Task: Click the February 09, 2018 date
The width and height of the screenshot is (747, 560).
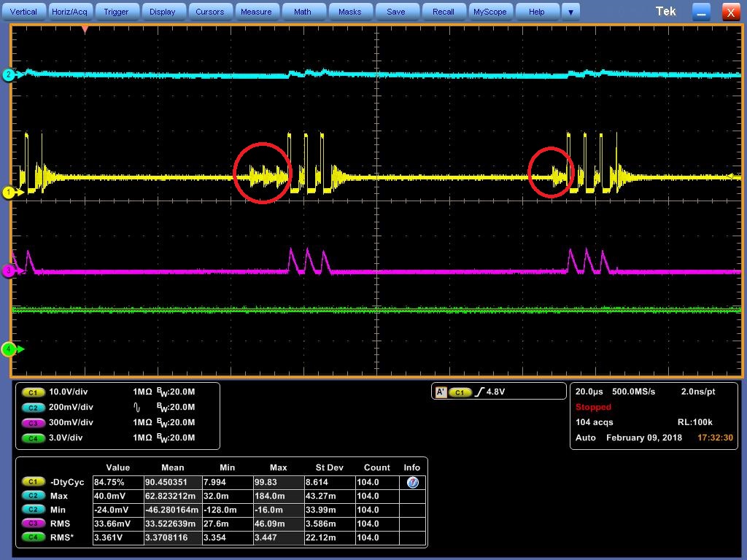Action: click(644, 437)
